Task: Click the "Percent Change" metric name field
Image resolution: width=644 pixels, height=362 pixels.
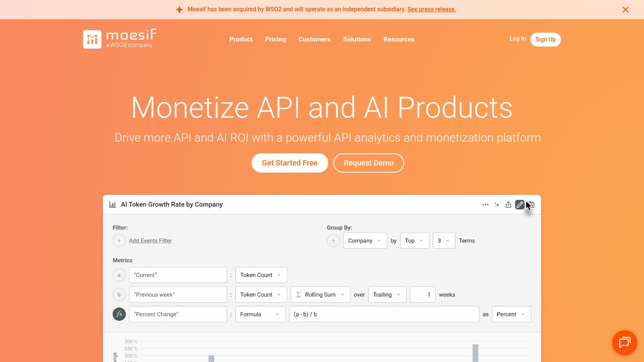Action: coord(178,314)
